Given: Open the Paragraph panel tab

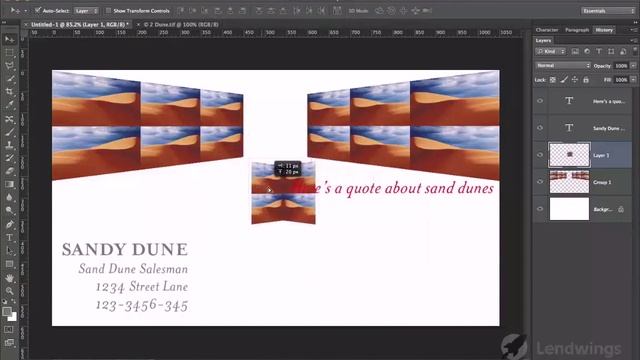Looking at the screenshot, I should [x=577, y=30].
